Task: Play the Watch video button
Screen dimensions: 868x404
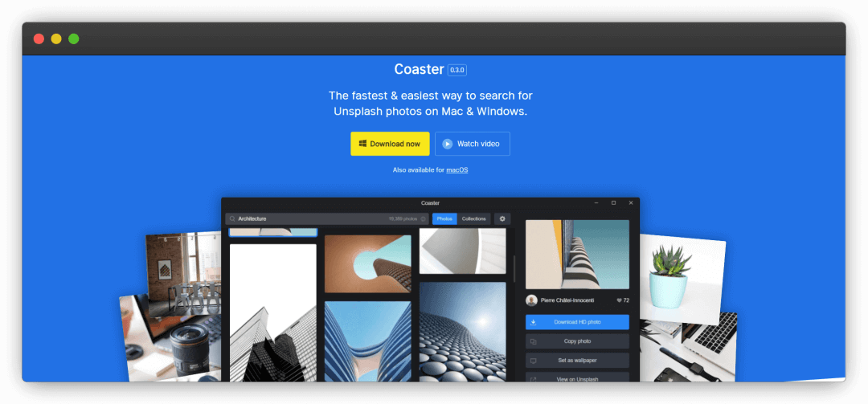Action: click(473, 144)
